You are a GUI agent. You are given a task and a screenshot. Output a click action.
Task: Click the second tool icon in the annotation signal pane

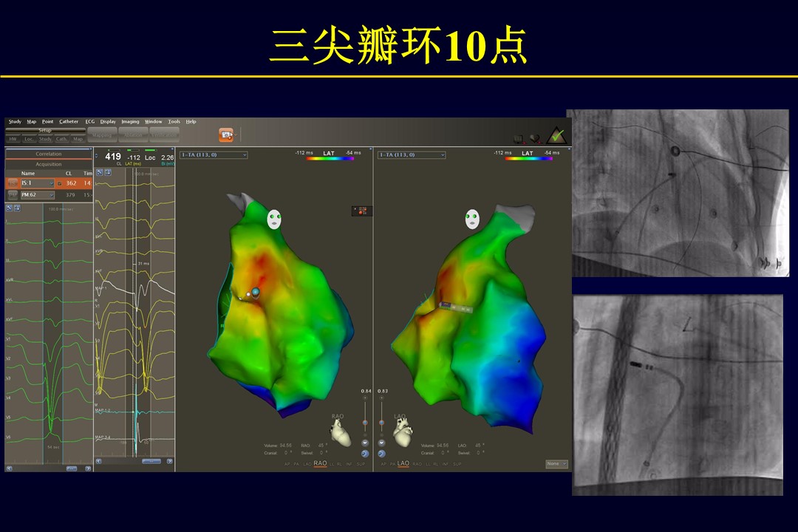point(107,173)
